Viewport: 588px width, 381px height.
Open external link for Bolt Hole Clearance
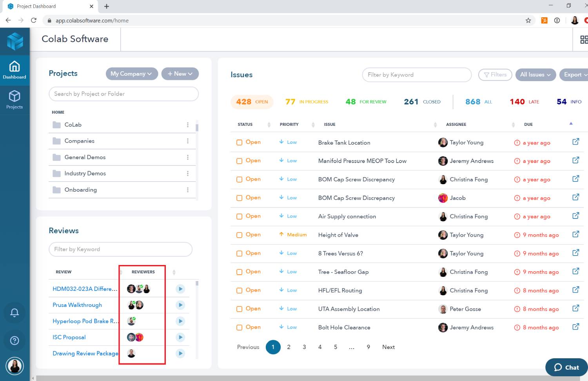575,327
